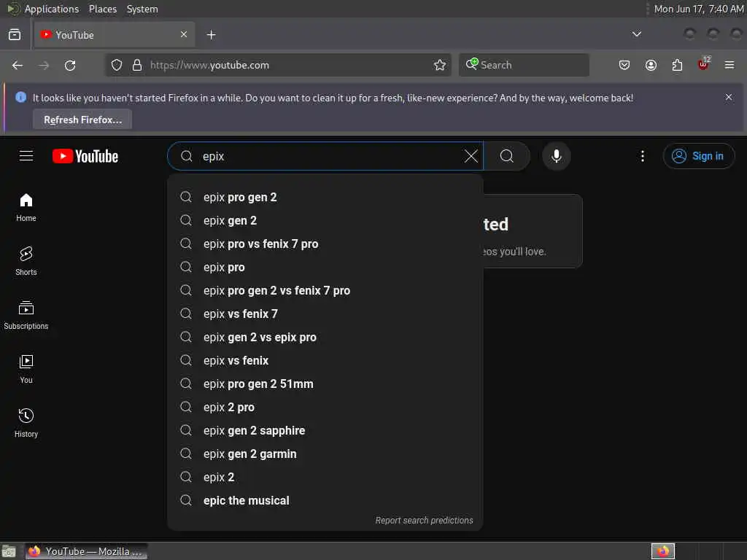The width and height of the screenshot is (747, 560).
Task: Click the Refresh Firefox... button
Action: (82, 120)
